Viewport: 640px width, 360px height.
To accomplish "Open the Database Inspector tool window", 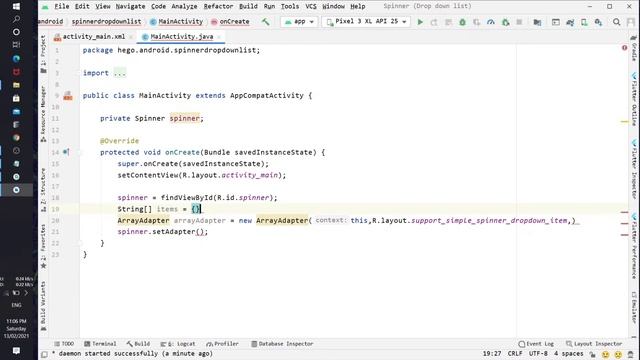I will click(282, 344).
